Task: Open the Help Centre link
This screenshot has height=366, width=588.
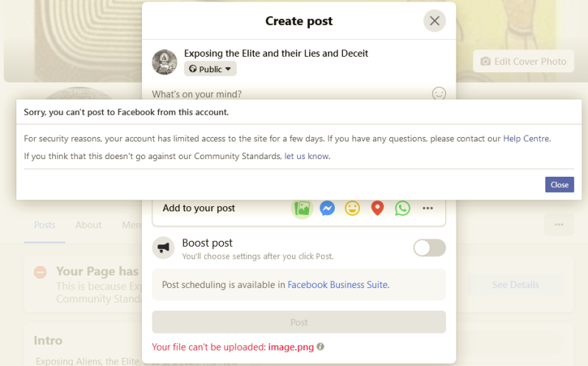Action: (526, 138)
